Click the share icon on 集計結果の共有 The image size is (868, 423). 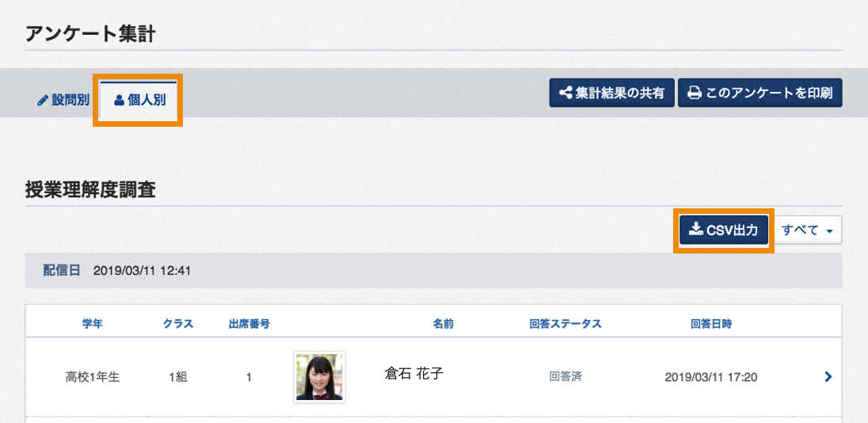565,93
